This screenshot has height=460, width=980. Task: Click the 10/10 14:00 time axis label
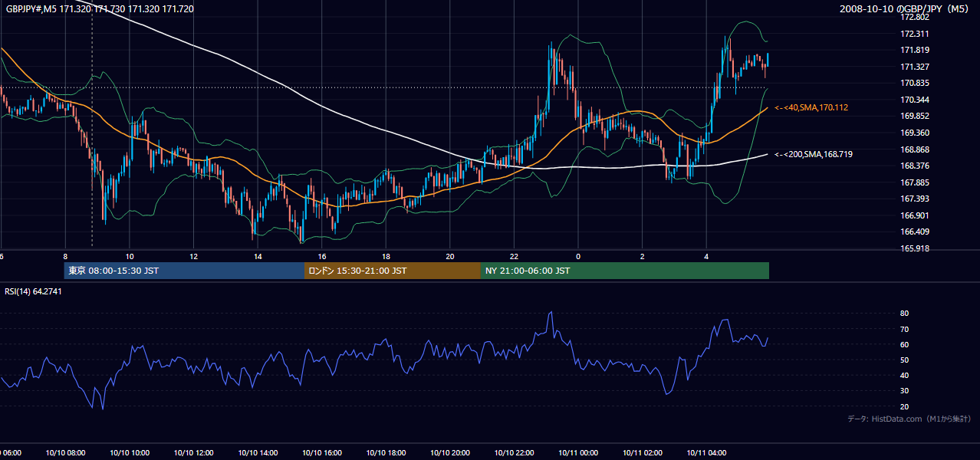(x=258, y=453)
